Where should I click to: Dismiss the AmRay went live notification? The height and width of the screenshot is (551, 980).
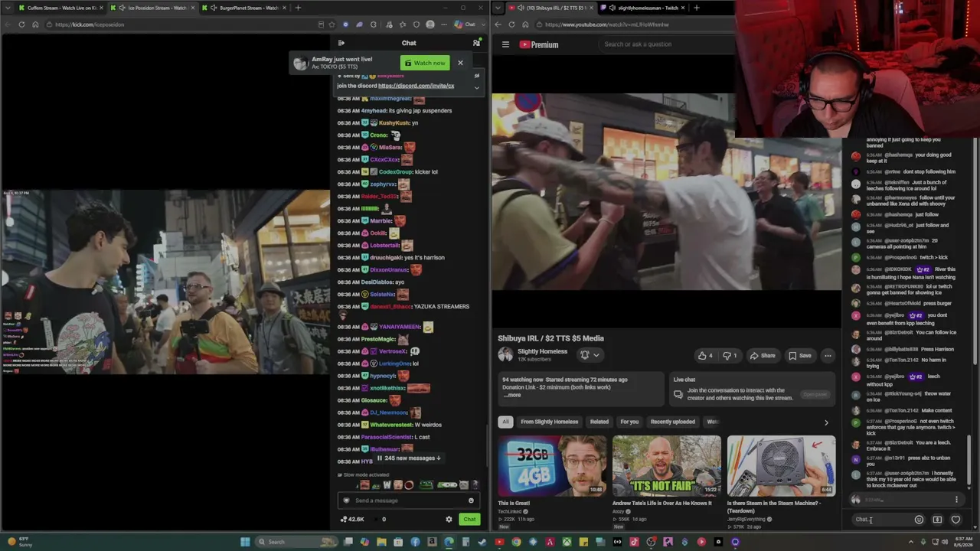[460, 63]
